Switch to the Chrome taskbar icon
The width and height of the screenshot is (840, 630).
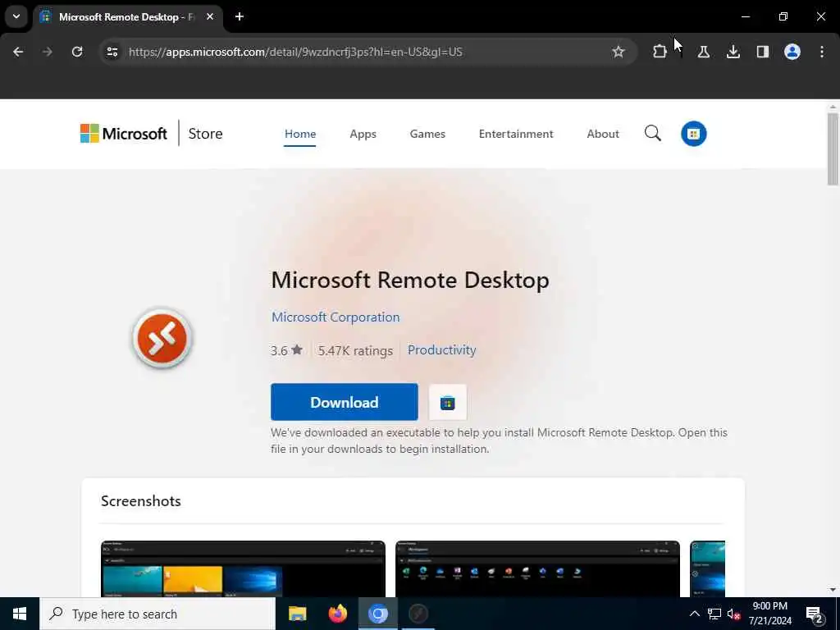[377, 614]
